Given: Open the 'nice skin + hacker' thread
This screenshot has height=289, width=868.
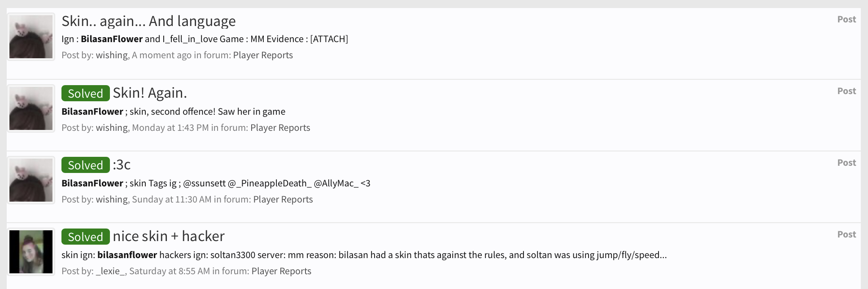Looking at the screenshot, I should click(x=169, y=236).
